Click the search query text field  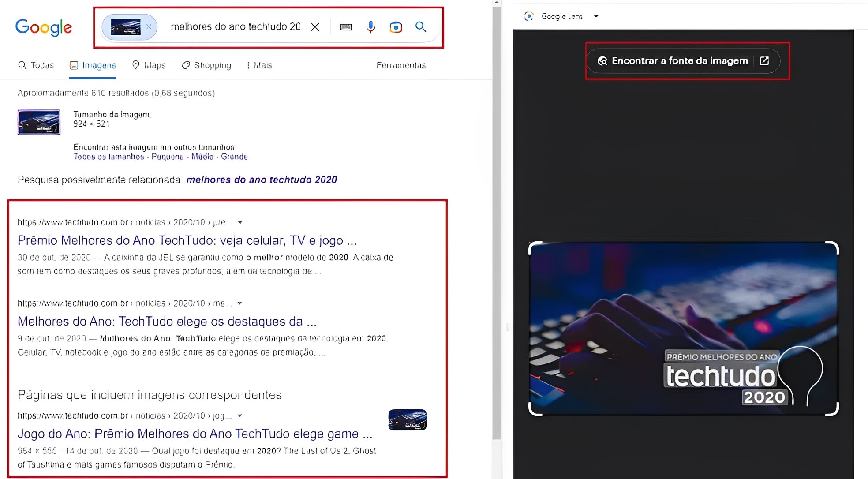(x=235, y=26)
